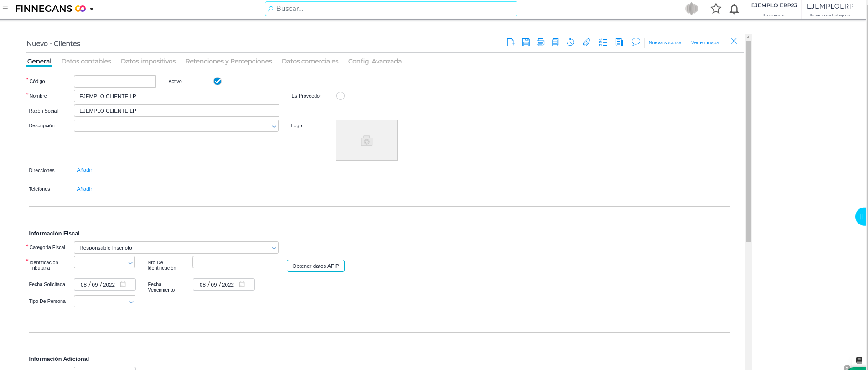Save the client with the floppy disk icon

click(x=526, y=42)
